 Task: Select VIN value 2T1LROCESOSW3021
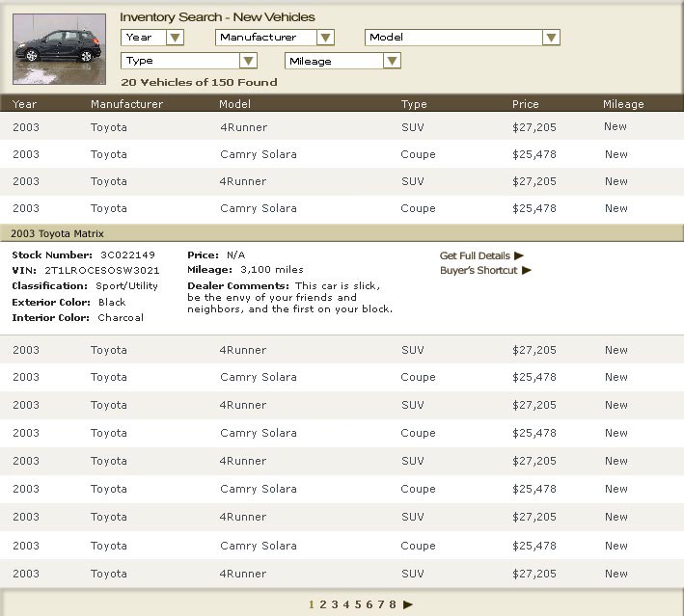pyautogui.click(x=102, y=270)
